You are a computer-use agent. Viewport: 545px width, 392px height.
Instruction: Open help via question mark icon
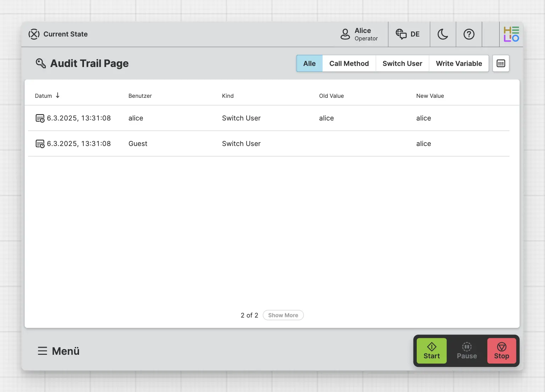pyautogui.click(x=469, y=34)
